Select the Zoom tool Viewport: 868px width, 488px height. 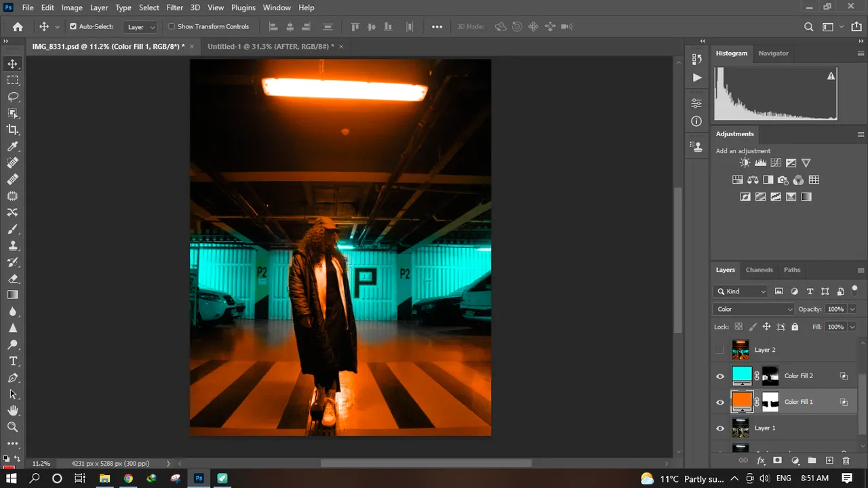(x=13, y=427)
